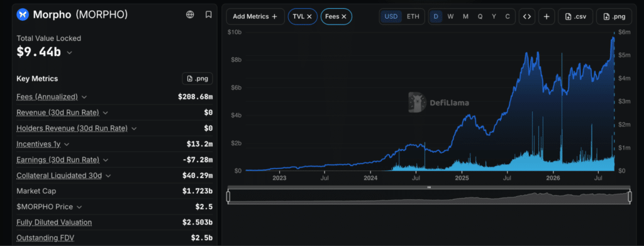The width and height of the screenshot is (644, 246).
Task: Open the Add Metrics menu
Action: [x=255, y=16]
